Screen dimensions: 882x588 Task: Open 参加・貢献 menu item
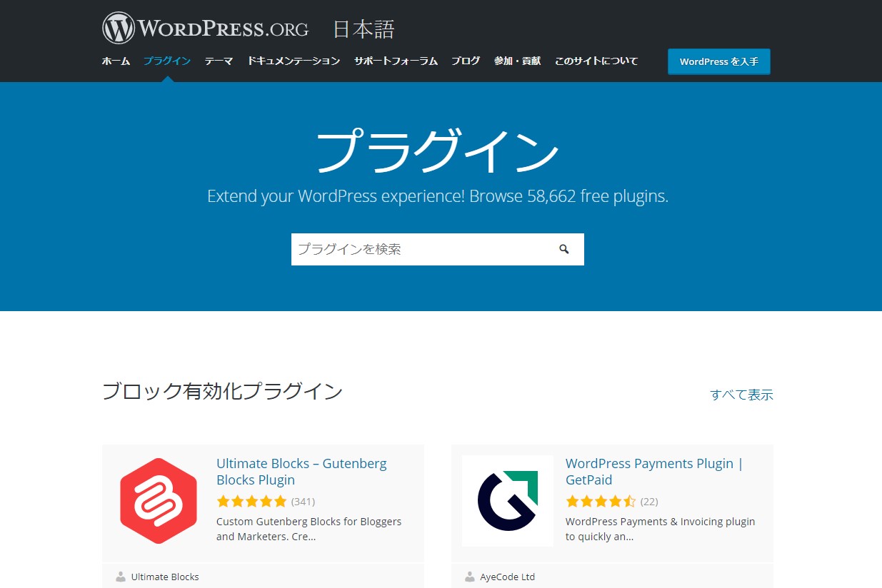click(517, 61)
